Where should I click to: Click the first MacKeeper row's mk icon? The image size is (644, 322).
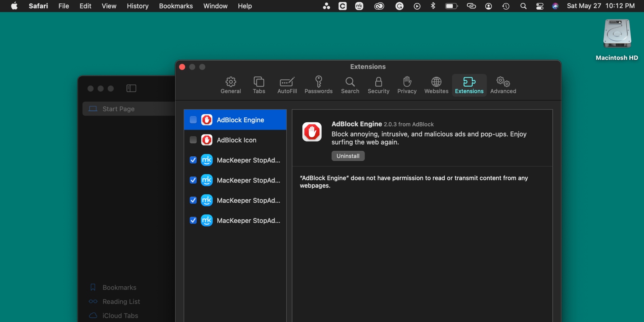point(207,160)
